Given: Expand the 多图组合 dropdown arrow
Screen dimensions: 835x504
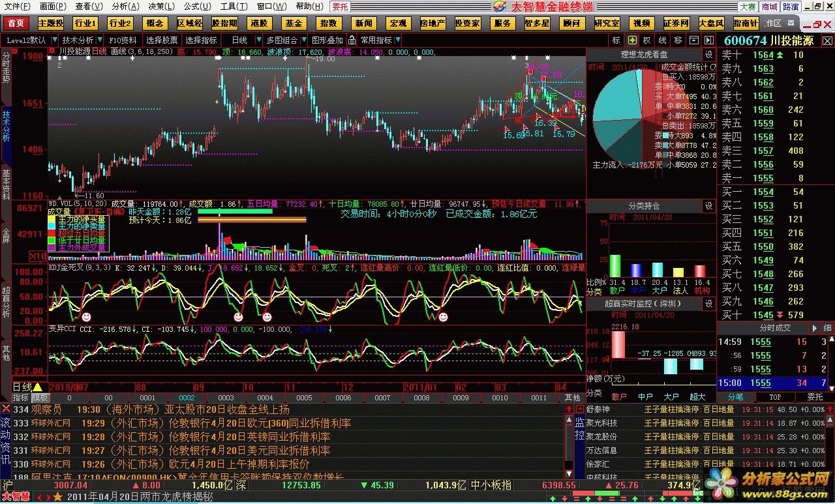Looking at the screenshot, I should pos(303,40).
